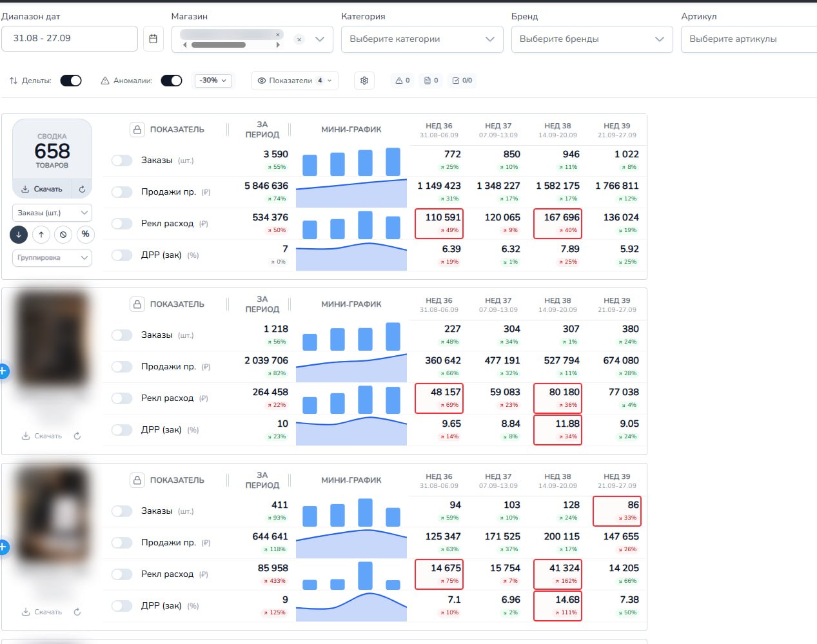Click the circle-slash button to reset sorting
The height and width of the screenshot is (644, 817).
tap(63, 234)
